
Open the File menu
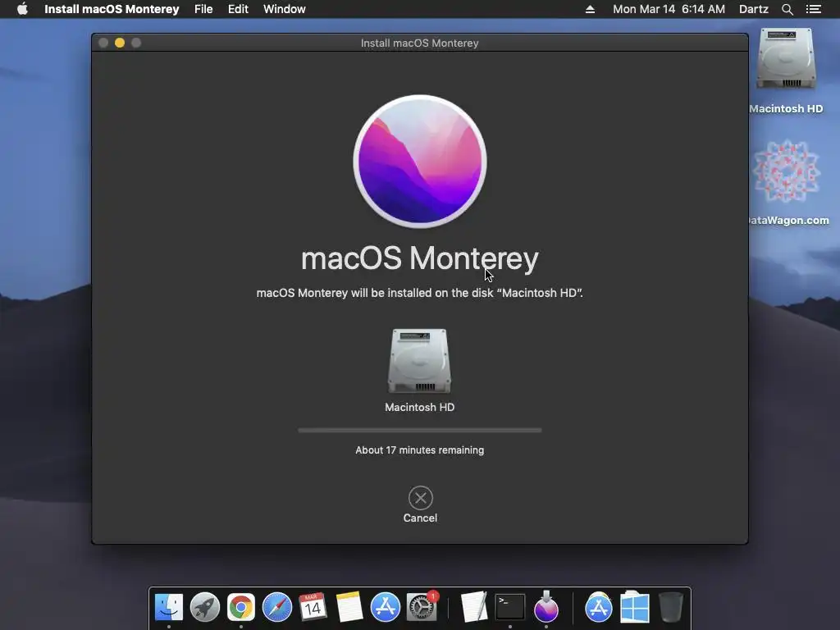[203, 9]
